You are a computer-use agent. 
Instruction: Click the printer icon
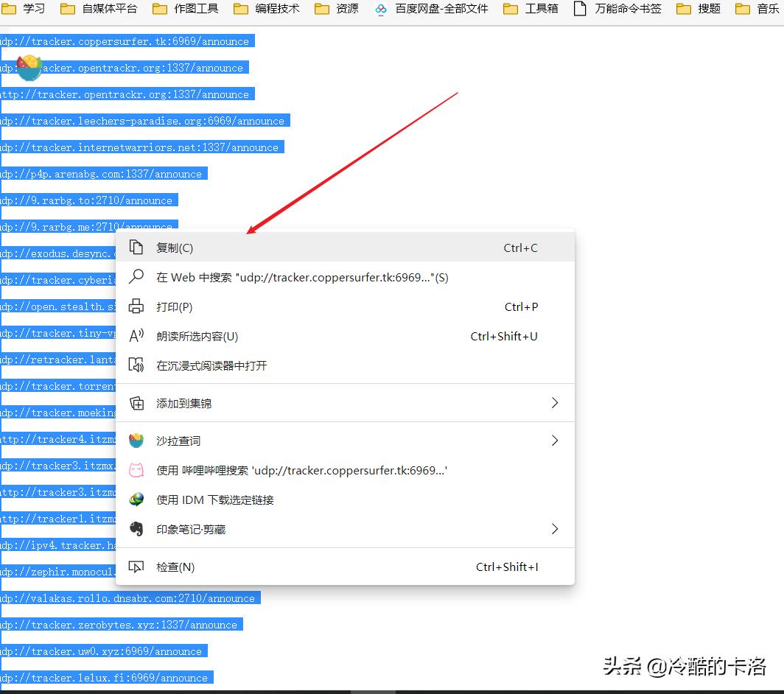[136, 306]
